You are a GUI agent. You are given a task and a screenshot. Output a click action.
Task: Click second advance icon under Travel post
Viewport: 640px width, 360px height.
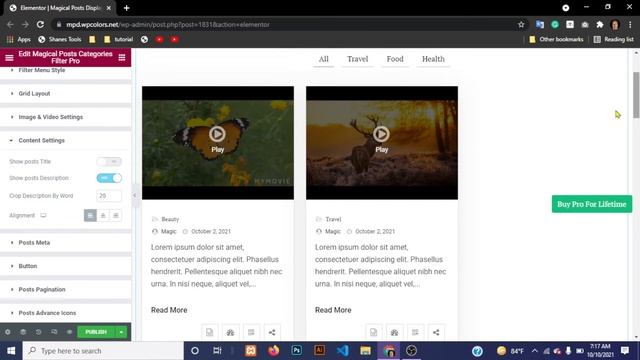tap(394, 332)
